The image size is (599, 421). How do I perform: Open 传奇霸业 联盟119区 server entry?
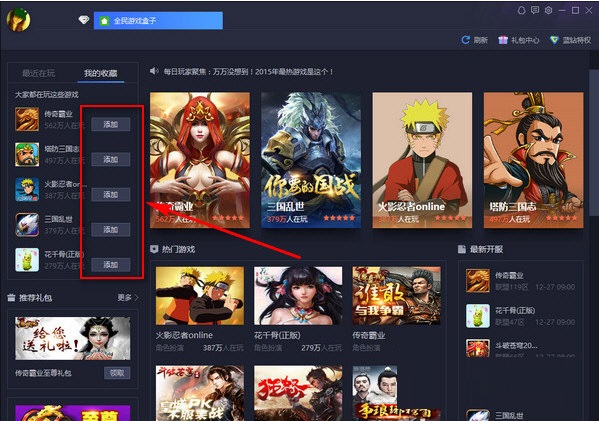(x=521, y=281)
